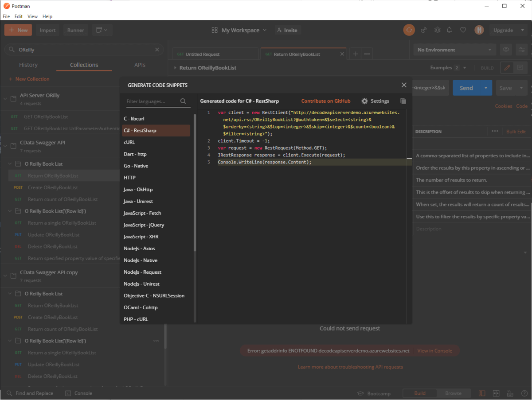Viewport: 532px width, 400px height.
Task: Switch to Build mode
Action: 420,393
